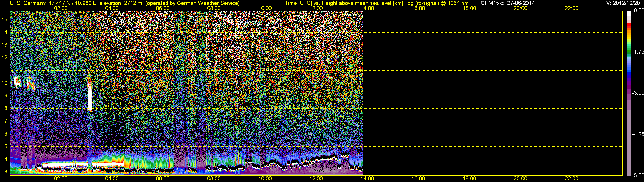Click the V: 2012/12/20 version label
Viewport: 644px width, 182px height.
[x=624, y=3]
